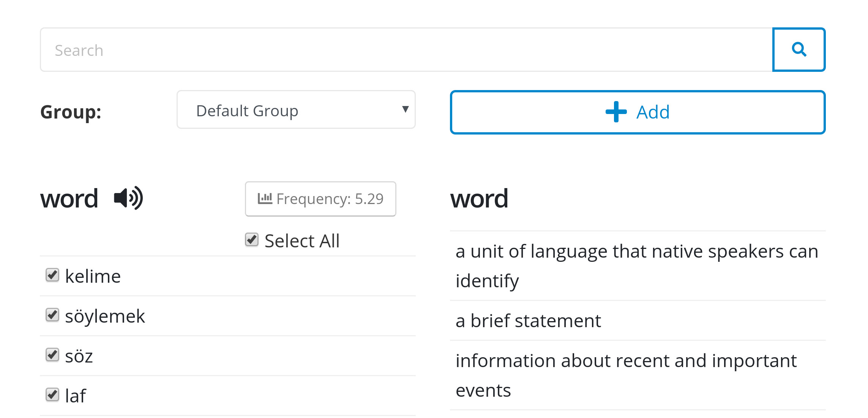
Task: Click the right 'word' definitions heading
Action: 479,198
